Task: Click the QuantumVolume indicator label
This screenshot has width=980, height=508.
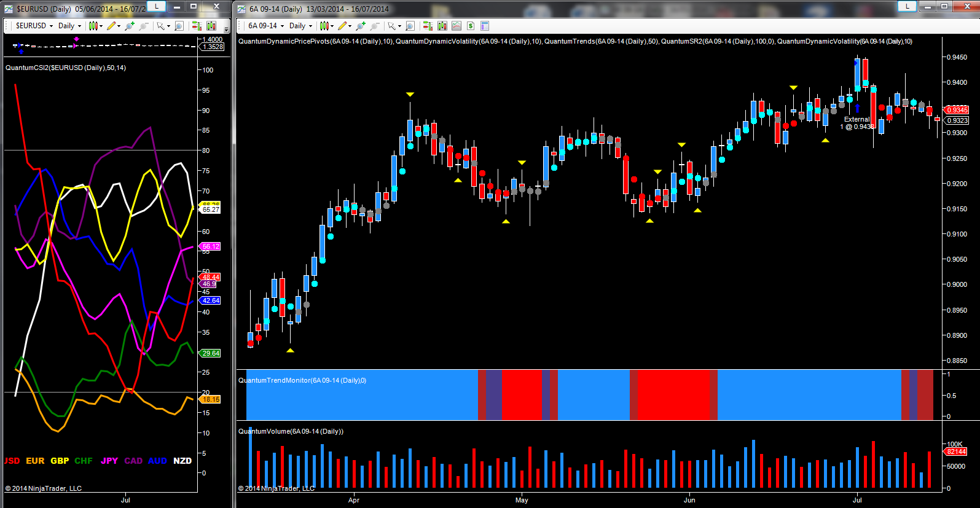Action: pyautogui.click(x=291, y=431)
